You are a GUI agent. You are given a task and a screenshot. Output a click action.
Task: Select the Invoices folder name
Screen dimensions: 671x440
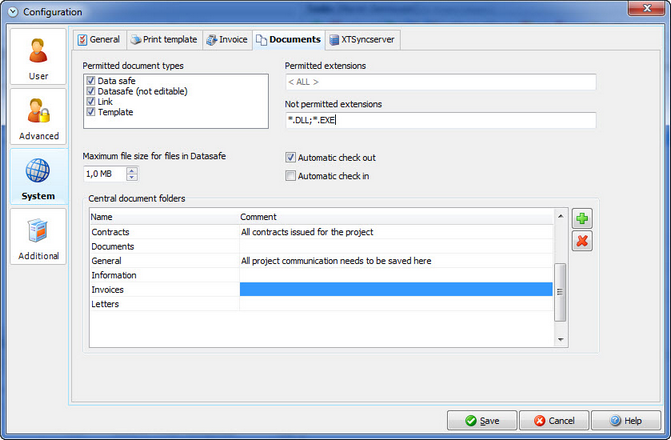(107, 290)
